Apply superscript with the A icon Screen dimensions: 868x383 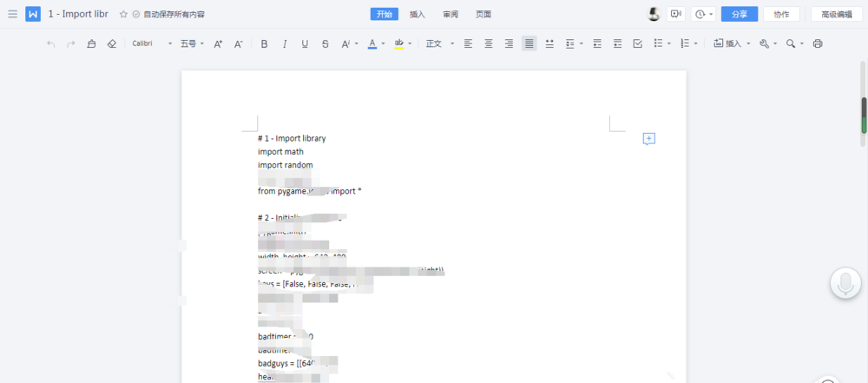coord(345,43)
